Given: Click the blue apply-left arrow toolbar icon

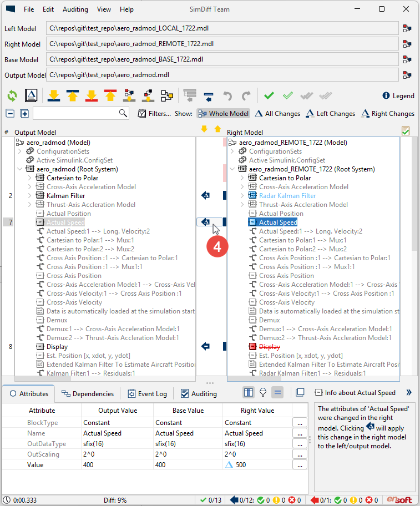Looking at the screenshot, I should point(209,96).
